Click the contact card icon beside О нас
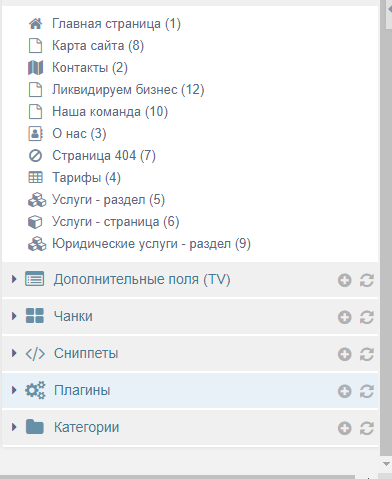This screenshot has height=479, width=392. coord(35,134)
